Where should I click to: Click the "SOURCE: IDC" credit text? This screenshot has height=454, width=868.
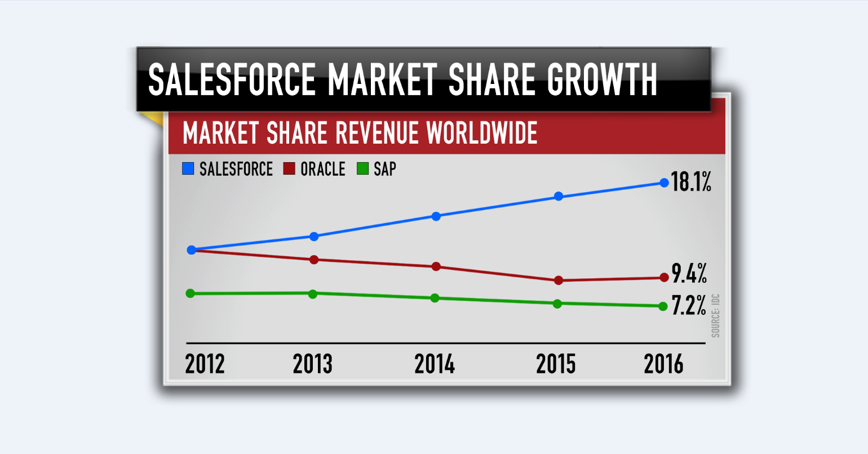716,315
